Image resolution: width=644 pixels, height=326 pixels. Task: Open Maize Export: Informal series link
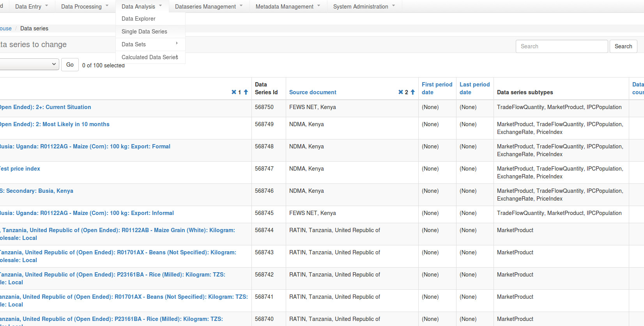[87, 213]
